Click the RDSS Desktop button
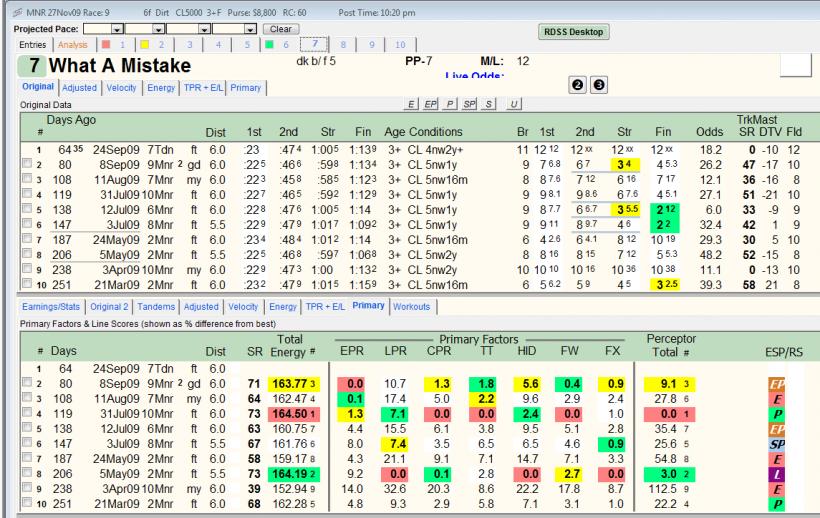This screenshot has height=518, width=820. point(573,32)
